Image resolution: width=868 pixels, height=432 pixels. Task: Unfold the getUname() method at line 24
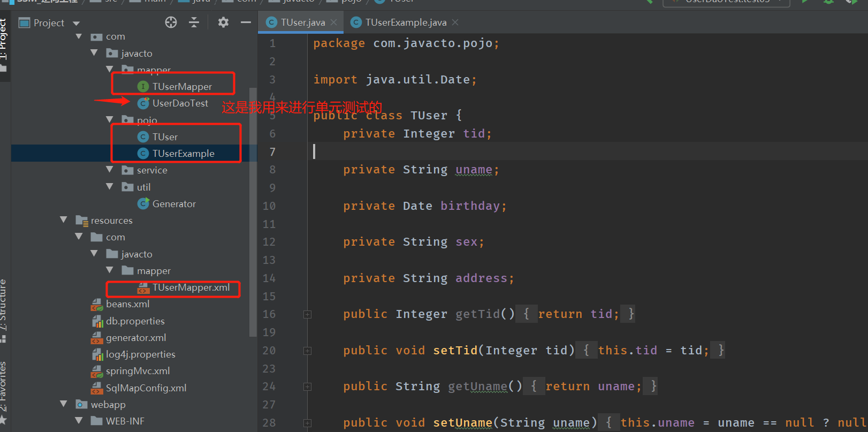(x=308, y=386)
